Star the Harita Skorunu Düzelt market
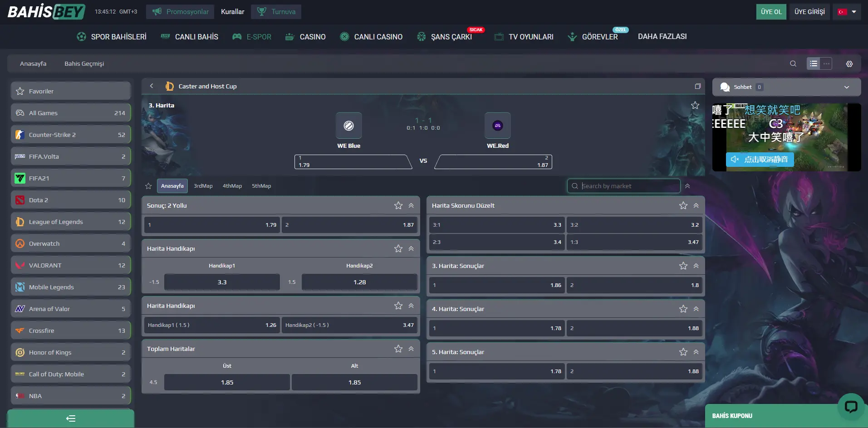This screenshot has width=868, height=428. coord(683,205)
